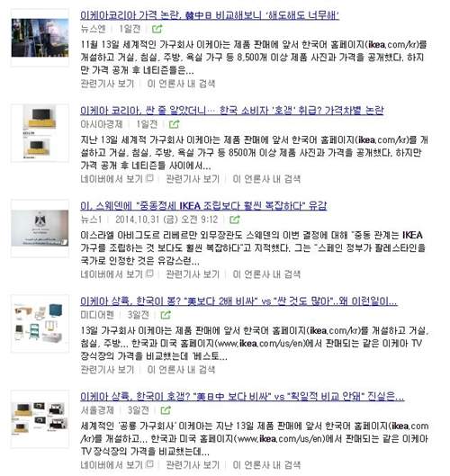The width and height of the screenshot is (450, 476).
Task: Open headline 이케아 상륙, 한국이 호갱?
Action: [x=242, y=397]
